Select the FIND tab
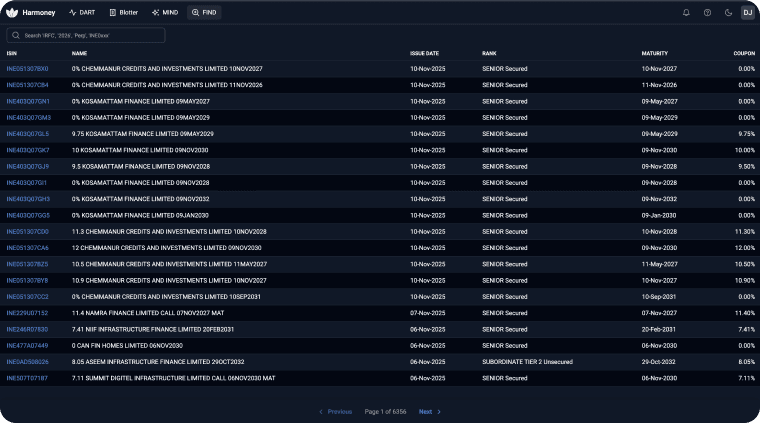 204,13
